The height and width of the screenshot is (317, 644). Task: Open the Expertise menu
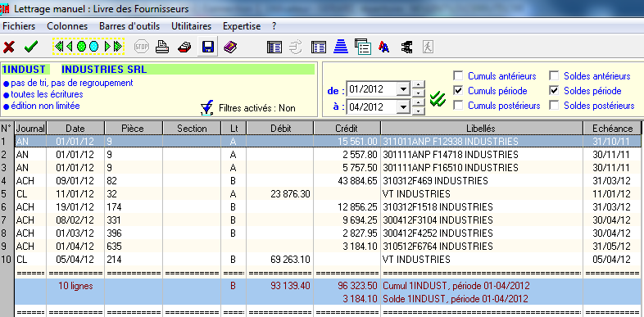[242, 26]
